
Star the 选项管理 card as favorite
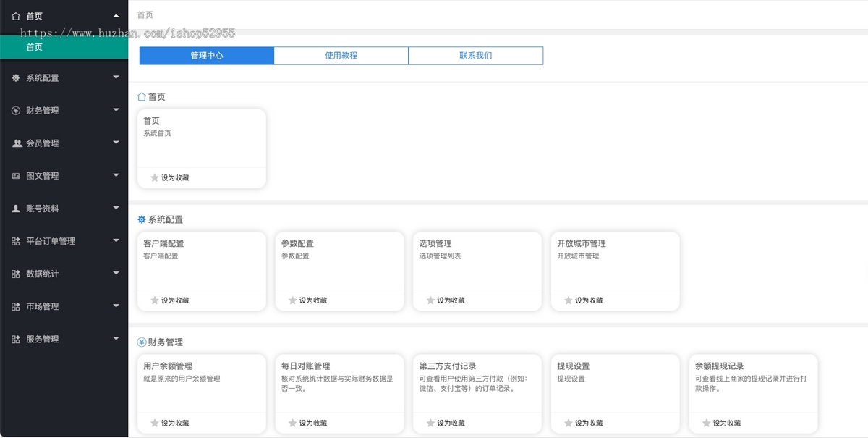pos(430,300)
